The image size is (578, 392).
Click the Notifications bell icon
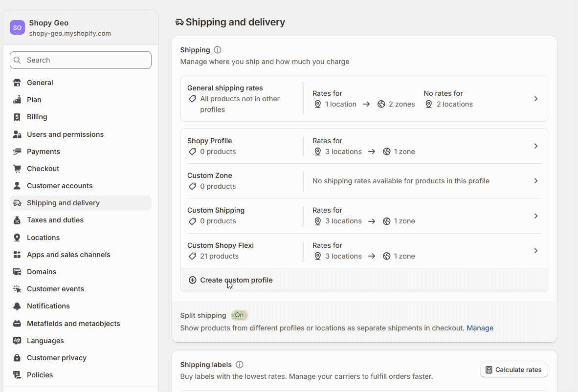[x=17, y=306]
